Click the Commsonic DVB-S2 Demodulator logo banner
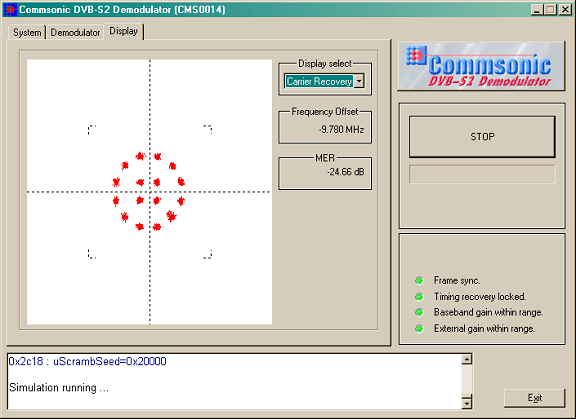The width and height of the screenshot is (576, 419). tap(481, 66)
